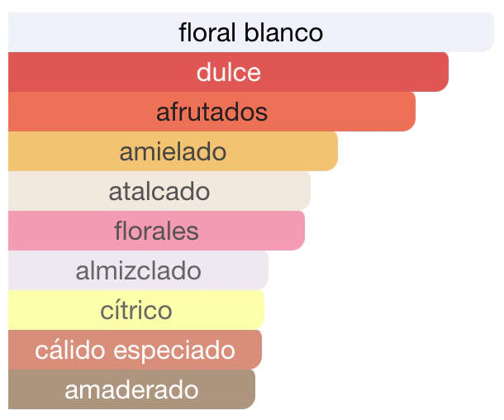Image resolution: width=504 pixels, height=420 pixels.
Task: Click the 'cálido especiado' accord bar
Action: click(135, 350)
